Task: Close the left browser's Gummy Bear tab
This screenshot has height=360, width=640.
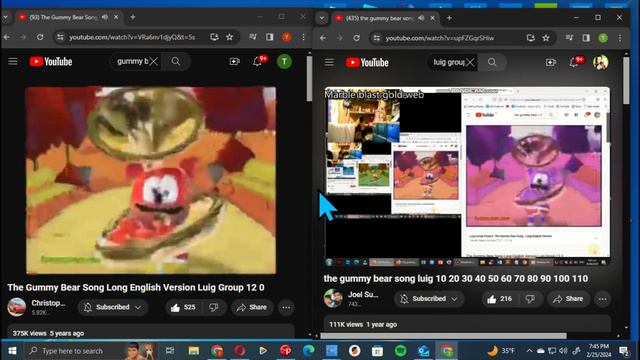Action: (116, 17)
